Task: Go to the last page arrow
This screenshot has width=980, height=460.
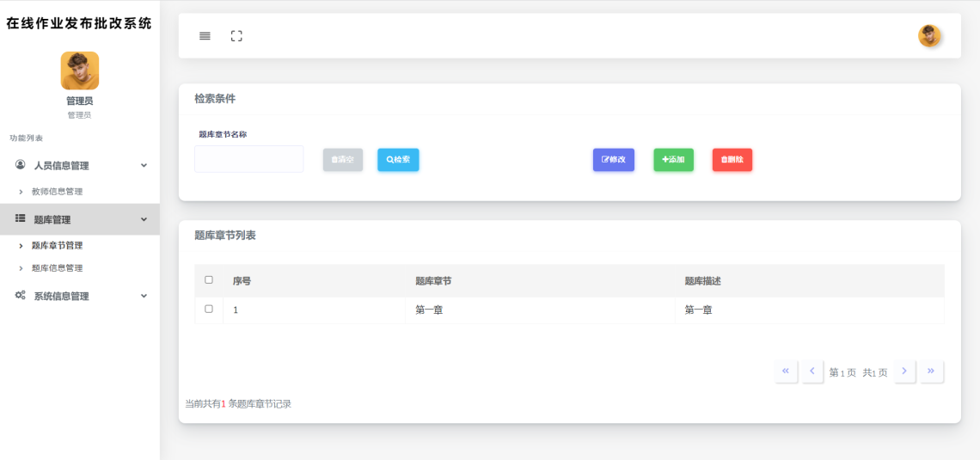Action: coord(931,371)
